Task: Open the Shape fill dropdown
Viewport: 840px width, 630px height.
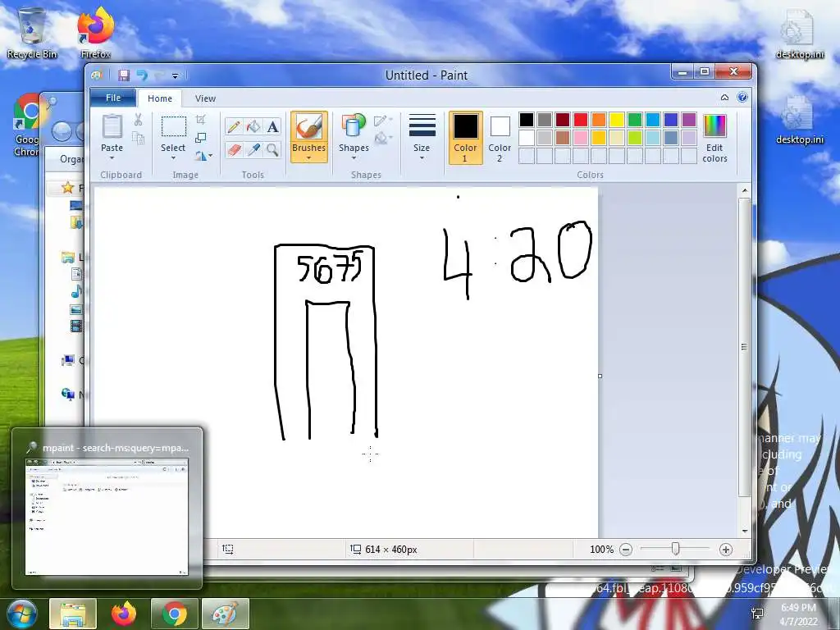Action: (x=384, y=139)
